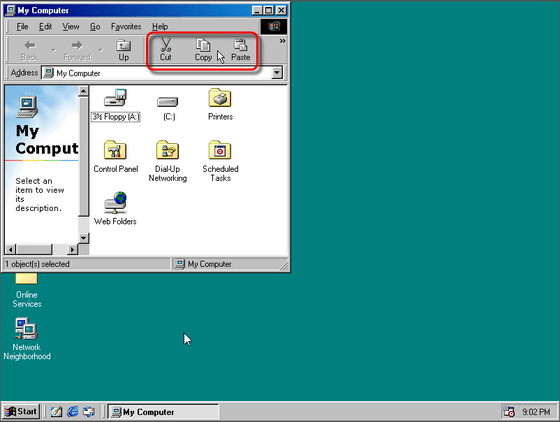Screen dimensions: 560x422
Task: Close the My Computer window
Action: pos(281,10)
